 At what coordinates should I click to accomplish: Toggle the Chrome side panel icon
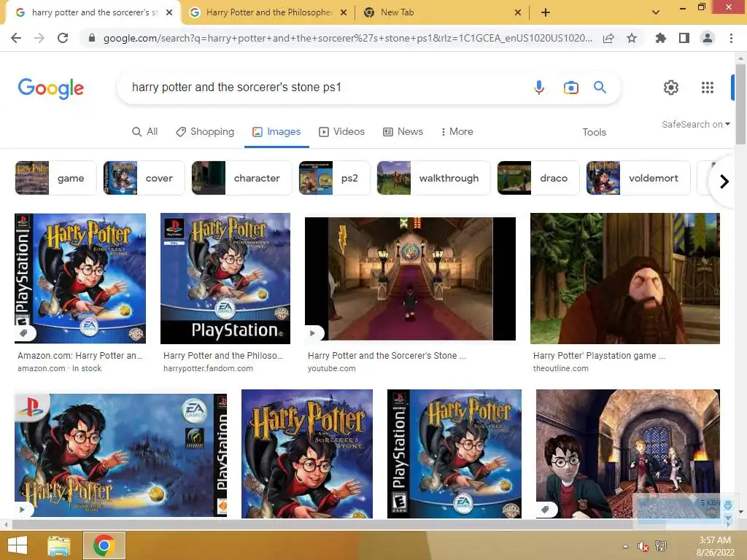[x=684, y=38]
